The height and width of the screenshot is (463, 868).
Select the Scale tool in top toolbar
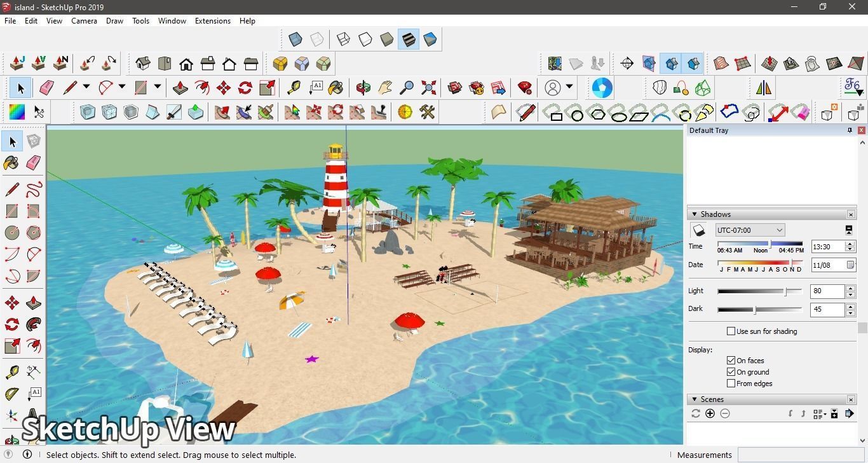coord(268,87)
